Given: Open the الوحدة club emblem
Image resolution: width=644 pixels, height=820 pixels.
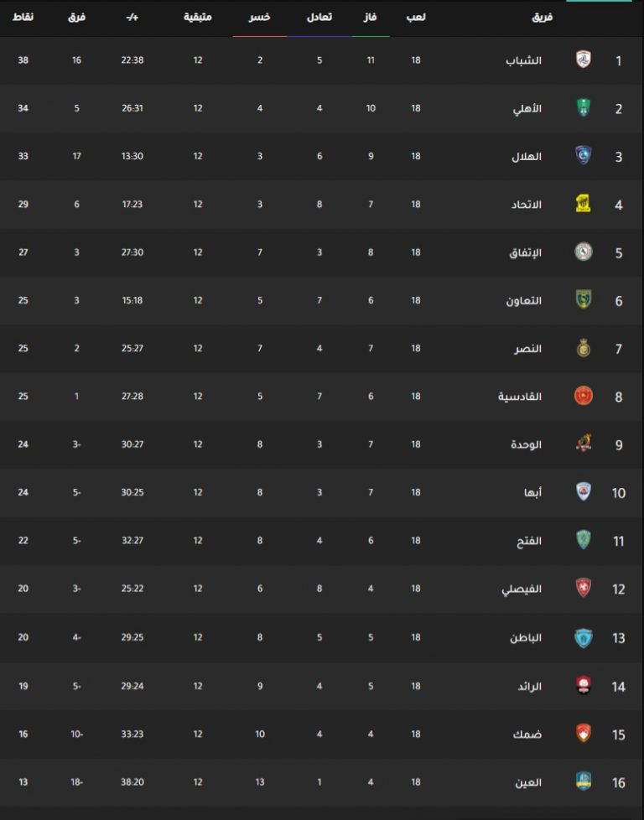Looking at the screenshot, I should coord(584,444).
